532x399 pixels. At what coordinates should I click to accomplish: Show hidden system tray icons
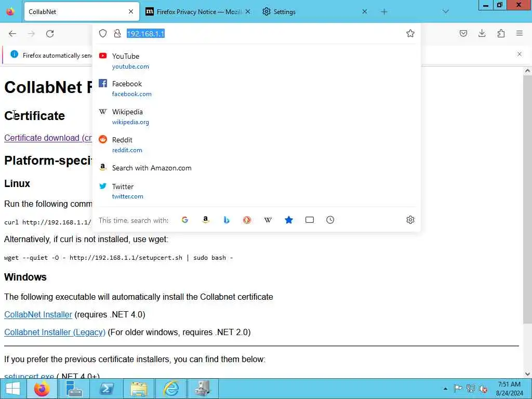[445, 389]
